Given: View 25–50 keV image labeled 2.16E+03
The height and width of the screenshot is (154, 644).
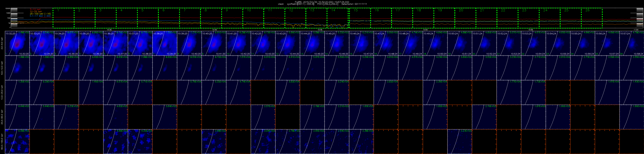Looking at the screenshot, I should pyautogui.click(x=484, y=117).
